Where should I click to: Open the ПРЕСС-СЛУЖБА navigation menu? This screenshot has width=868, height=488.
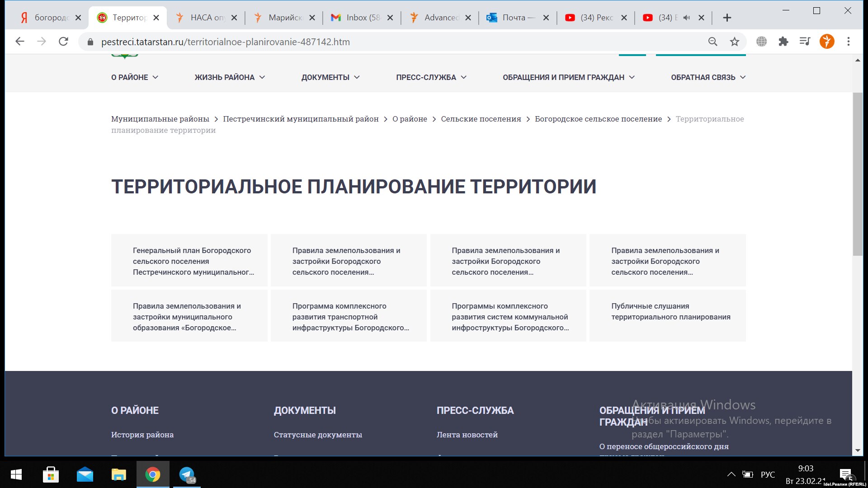pos(431,77)
